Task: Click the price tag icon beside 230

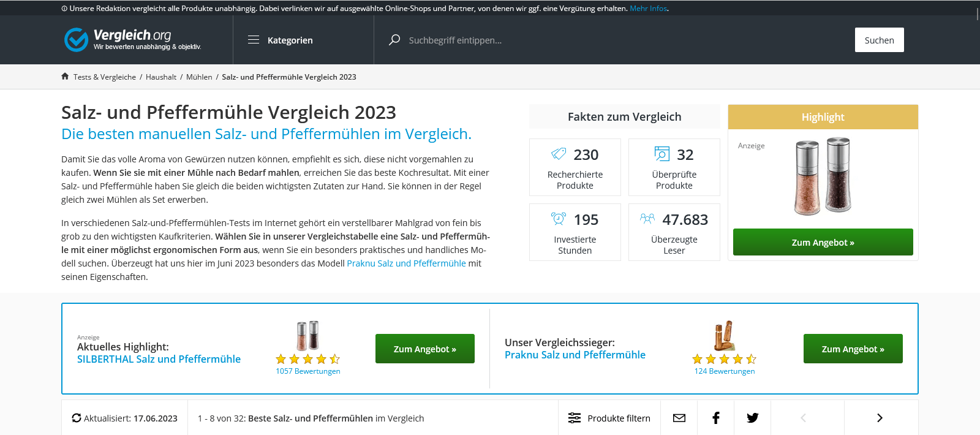Action: pos(559,154)
